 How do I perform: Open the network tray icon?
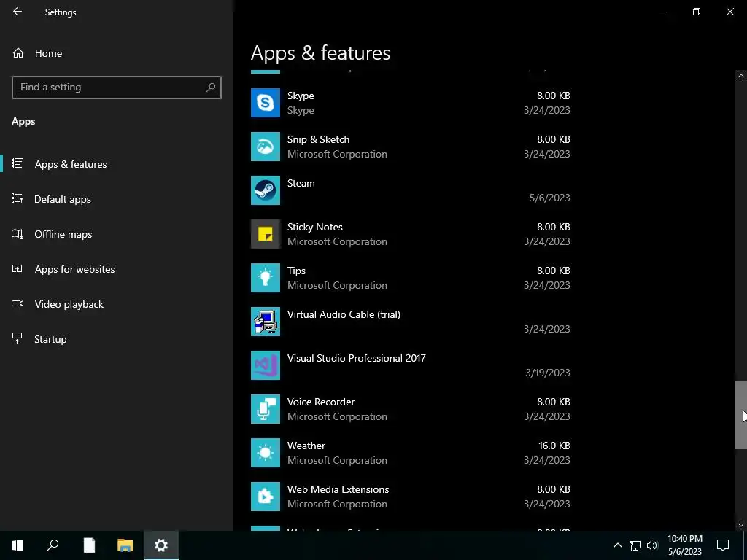(635, 545)
